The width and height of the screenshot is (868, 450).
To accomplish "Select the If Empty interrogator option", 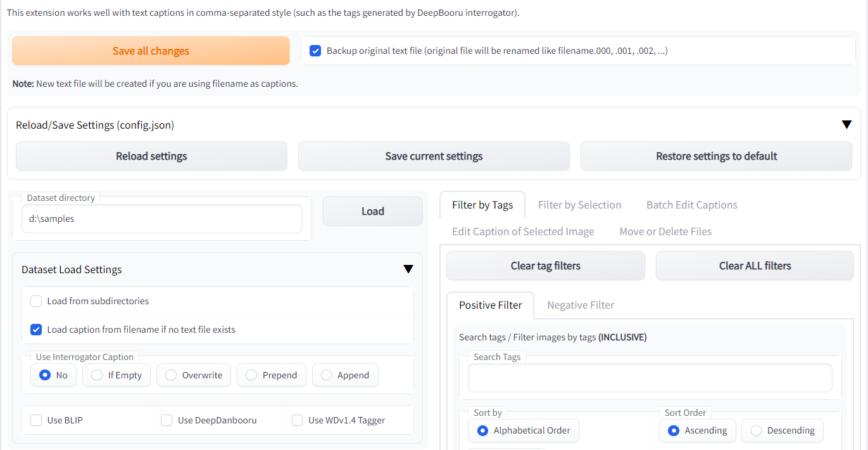I will pos(97,375).
